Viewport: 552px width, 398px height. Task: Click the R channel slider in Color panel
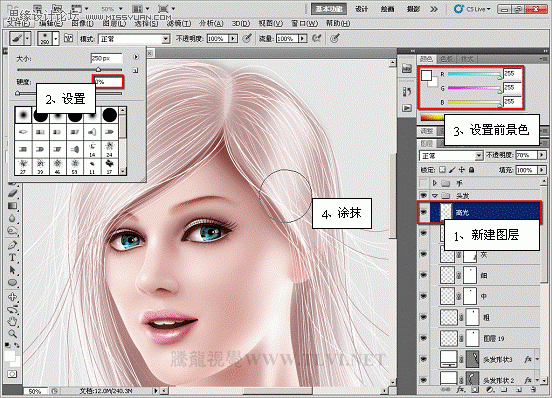[474, 74]
